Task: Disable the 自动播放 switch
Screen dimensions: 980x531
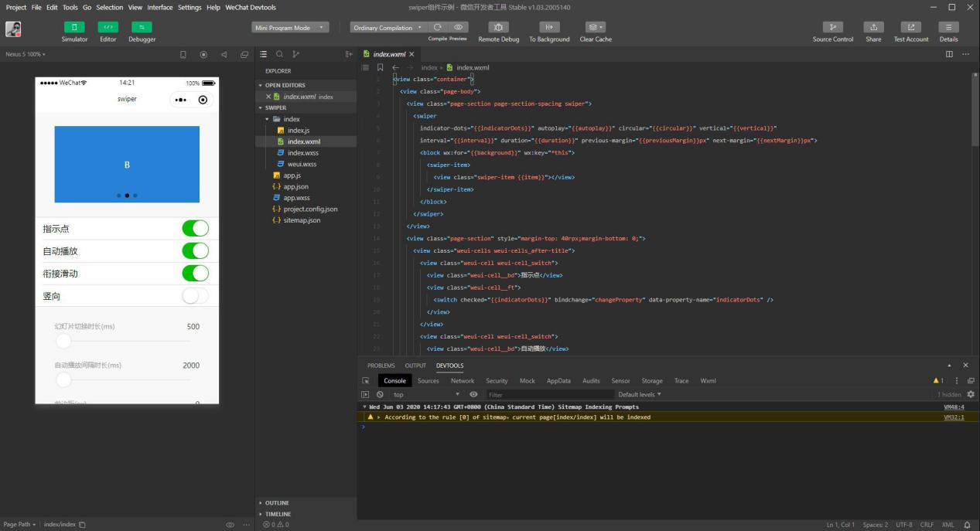Action: 195,251
